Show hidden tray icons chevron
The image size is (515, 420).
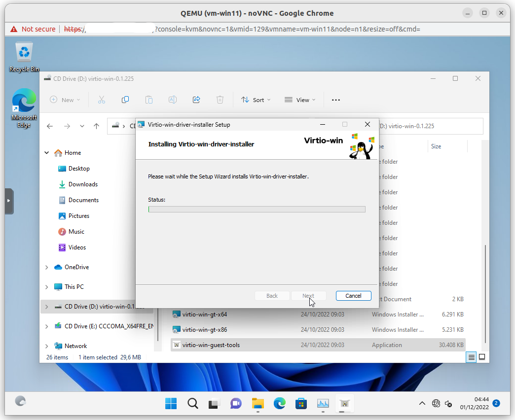[422, 404]
